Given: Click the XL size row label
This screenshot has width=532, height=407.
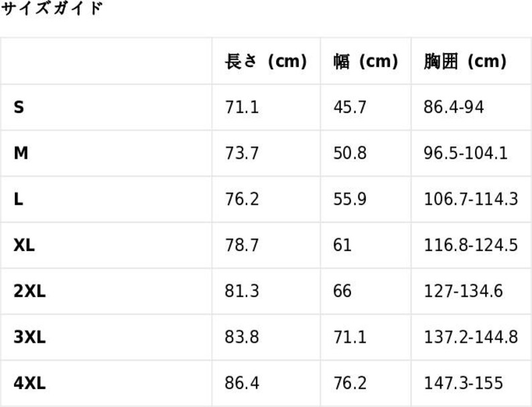Looking at the screenshot, I should point(24,245).
